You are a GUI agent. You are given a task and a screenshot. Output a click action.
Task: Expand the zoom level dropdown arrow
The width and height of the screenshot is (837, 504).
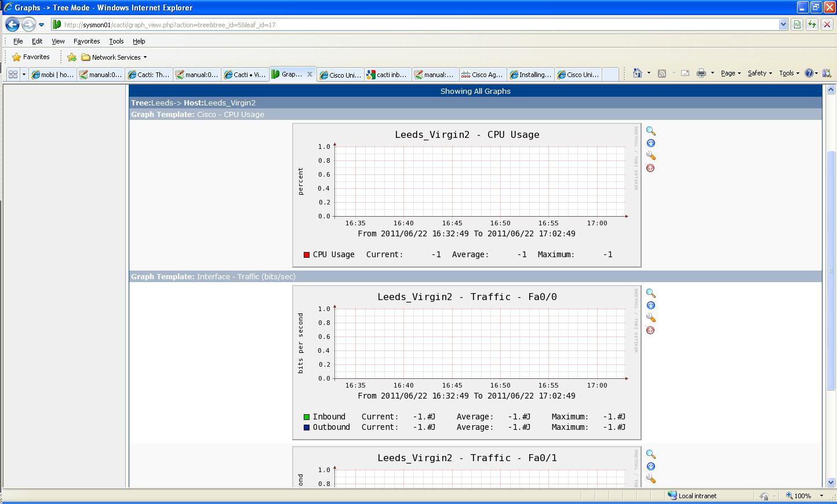pos(821,496)
